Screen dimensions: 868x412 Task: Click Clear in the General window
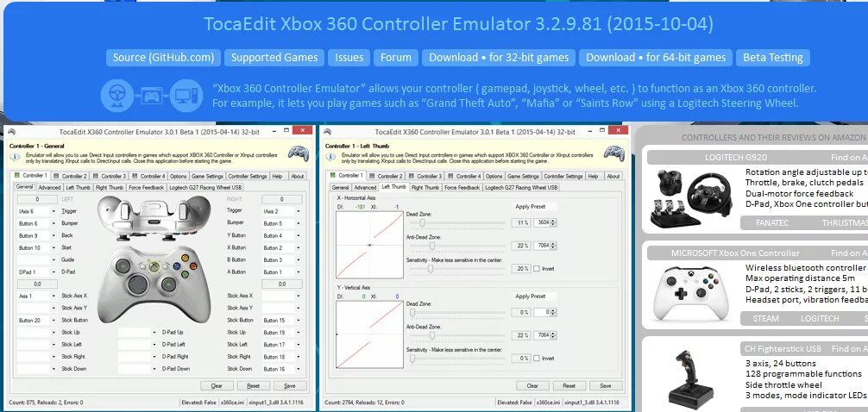217,385
